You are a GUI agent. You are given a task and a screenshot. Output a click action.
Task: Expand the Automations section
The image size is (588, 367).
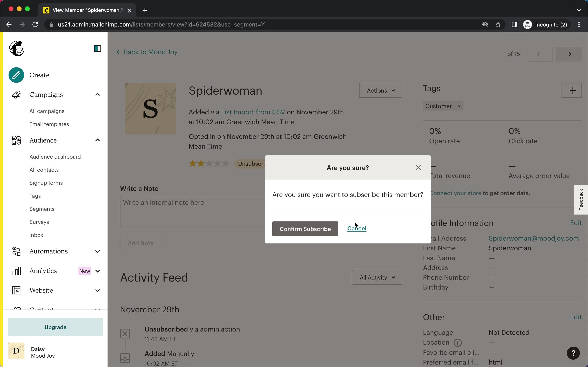tap(98, 251)
